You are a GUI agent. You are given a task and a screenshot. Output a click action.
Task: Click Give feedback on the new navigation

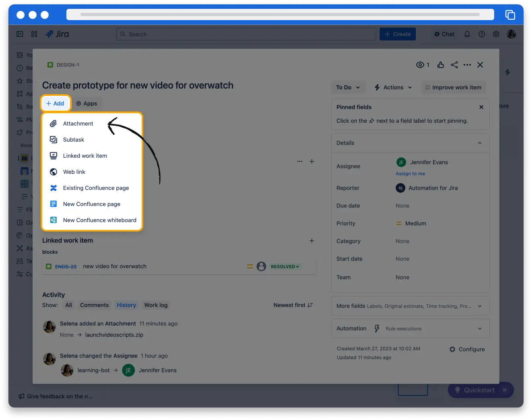click(x=56, y=397)
